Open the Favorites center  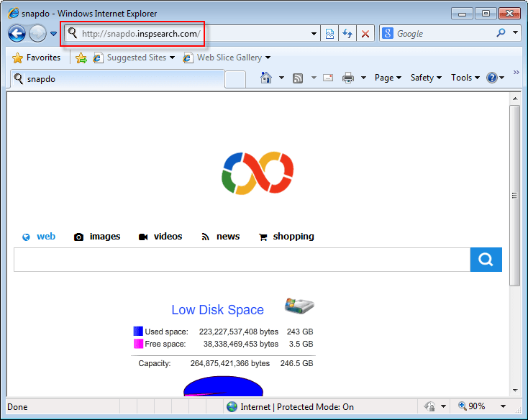[36, 58]
